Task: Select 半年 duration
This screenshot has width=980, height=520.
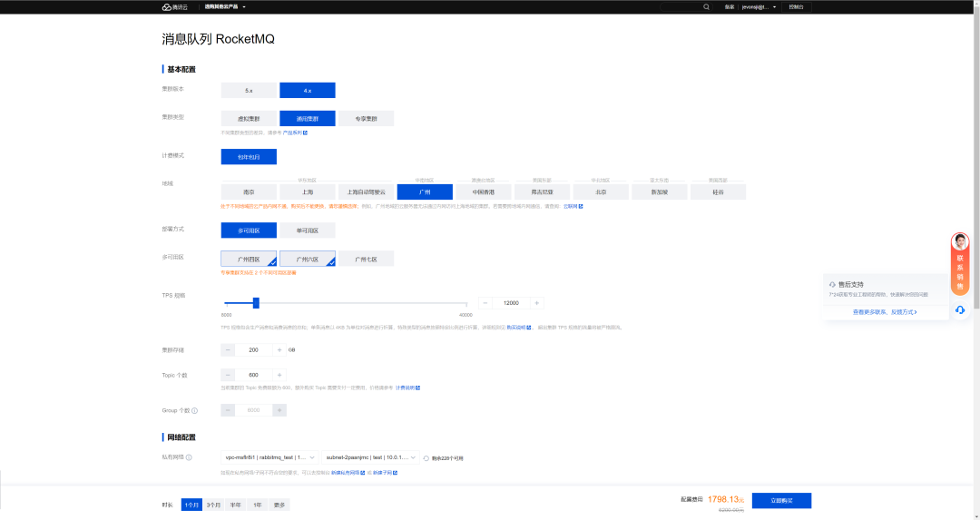Action: (236, 505)
